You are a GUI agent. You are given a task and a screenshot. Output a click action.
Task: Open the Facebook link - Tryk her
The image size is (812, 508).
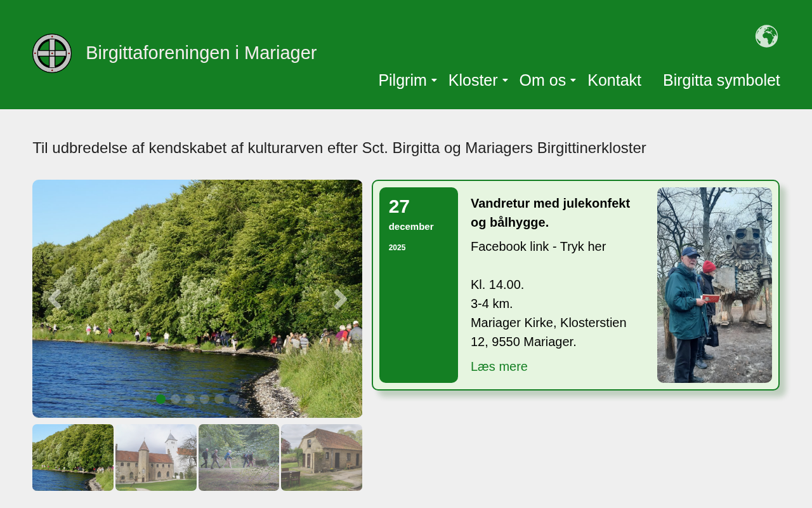538,246
